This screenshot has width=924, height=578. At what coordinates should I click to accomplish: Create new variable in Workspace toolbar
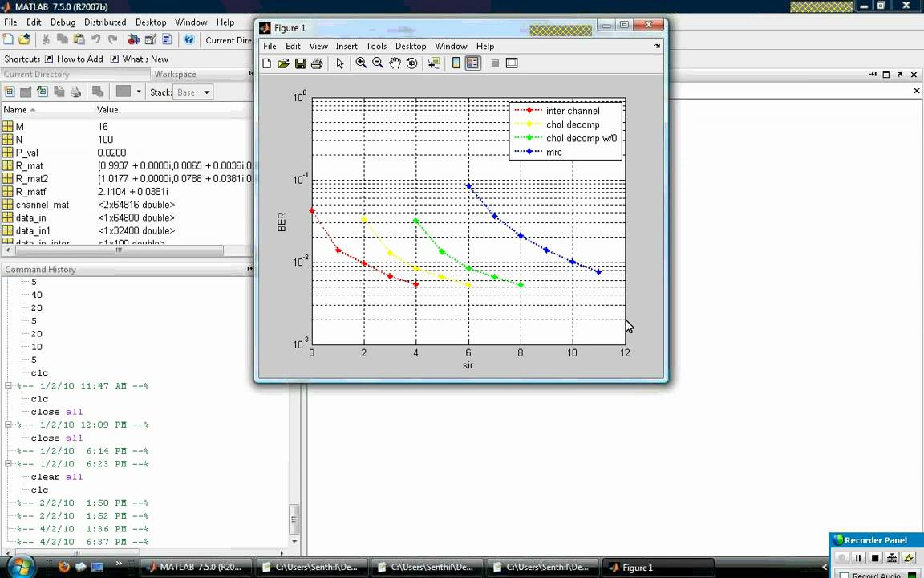(10, 92)
